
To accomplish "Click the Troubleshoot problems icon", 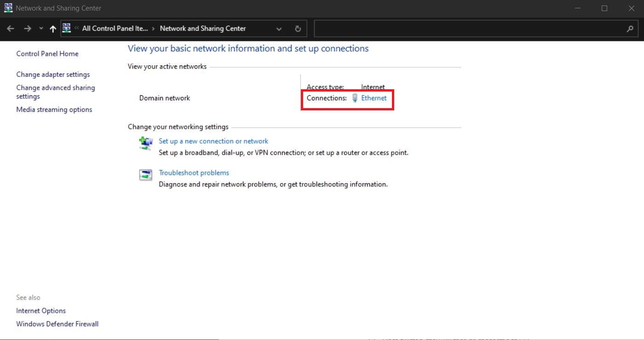I will tap(146, 175).
